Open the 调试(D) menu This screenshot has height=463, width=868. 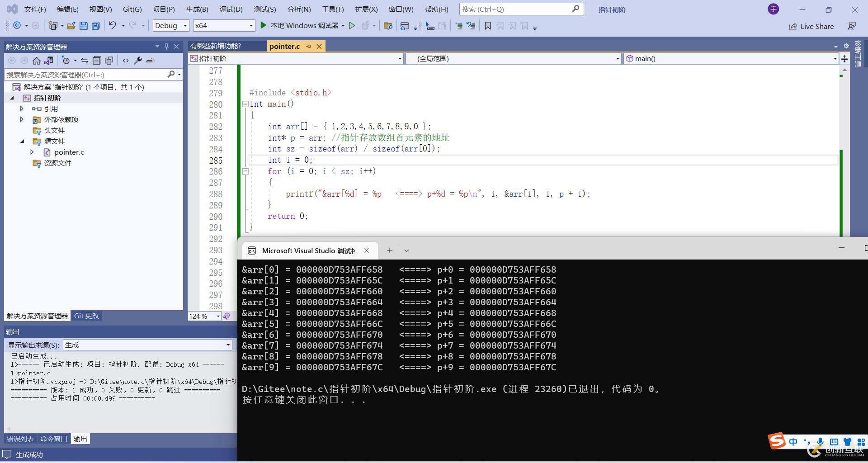[231, 9]
